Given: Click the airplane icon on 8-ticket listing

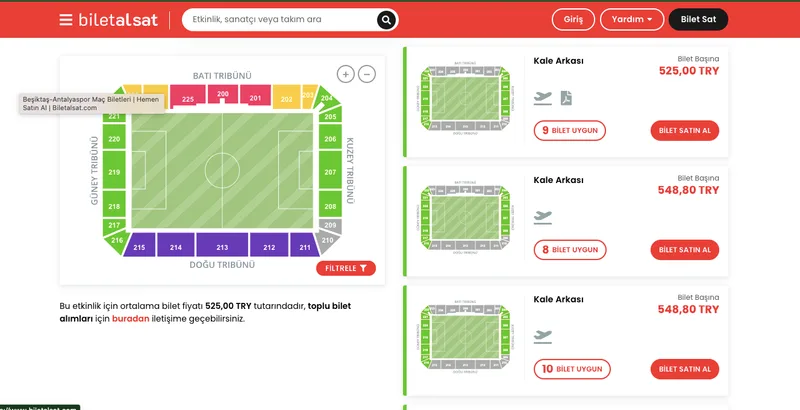Looking at the screenshot, I should click(x=543, y=218).
